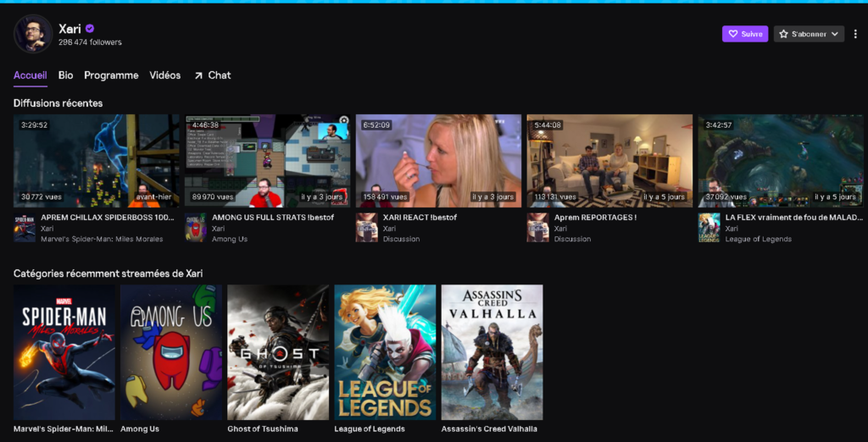
Task: Click the League of Legends label below box art
Action: click(370, 428)
